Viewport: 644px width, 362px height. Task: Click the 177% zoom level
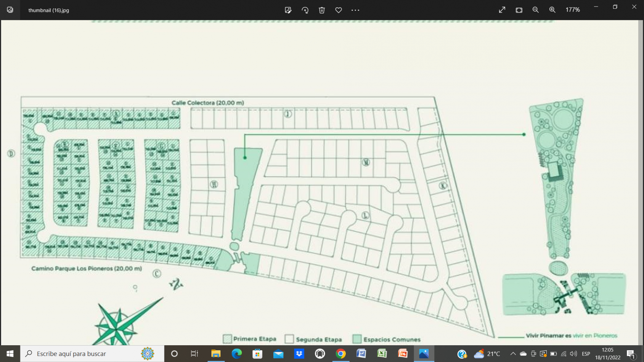click(573, 10)
